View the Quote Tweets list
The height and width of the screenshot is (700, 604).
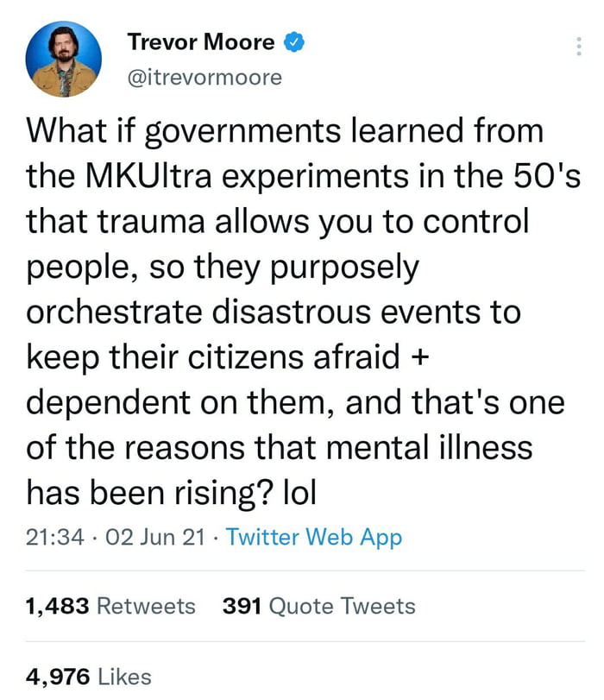pyautogui.click(x=343, y=606)
